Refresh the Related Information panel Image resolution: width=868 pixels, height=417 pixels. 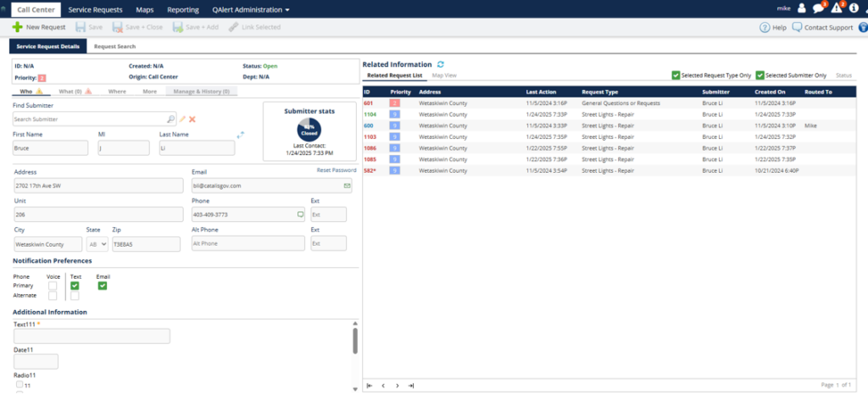[x=441, y=64]
